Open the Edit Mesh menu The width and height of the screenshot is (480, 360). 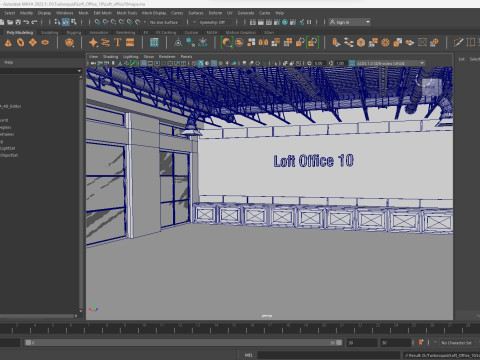102,13
